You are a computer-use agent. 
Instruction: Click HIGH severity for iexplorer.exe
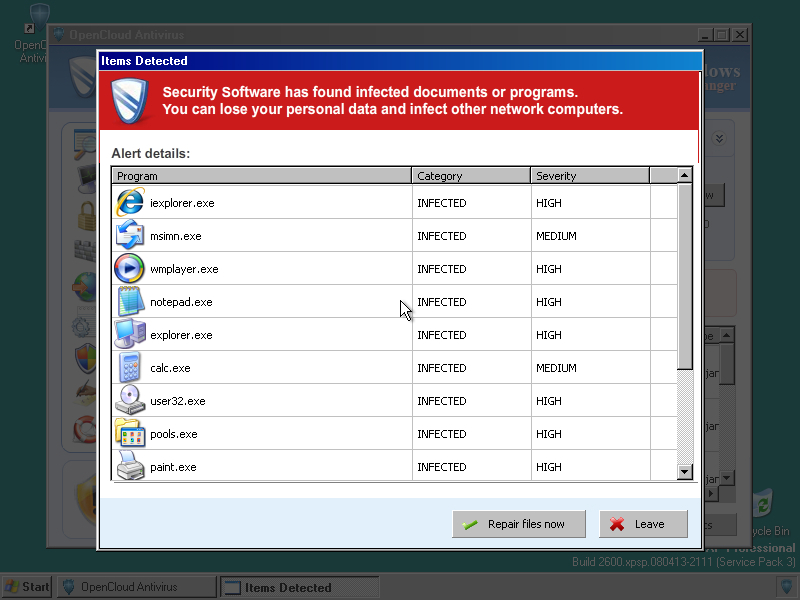coord(548,203)
